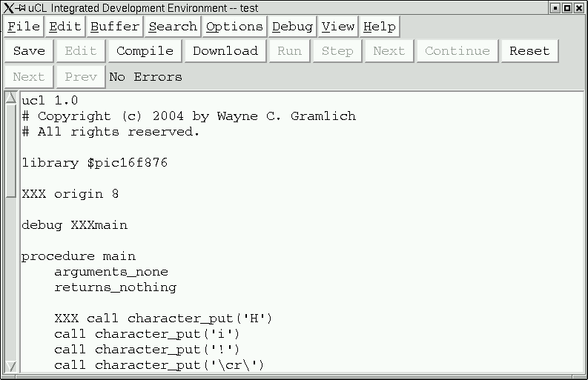Open the Options menu
The height and width of the screenshot is (380, 588).
click(x=234, y=27)
